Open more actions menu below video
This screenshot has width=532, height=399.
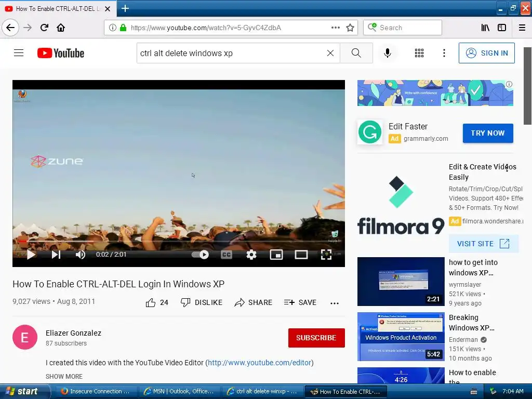(x=335, y=303)
